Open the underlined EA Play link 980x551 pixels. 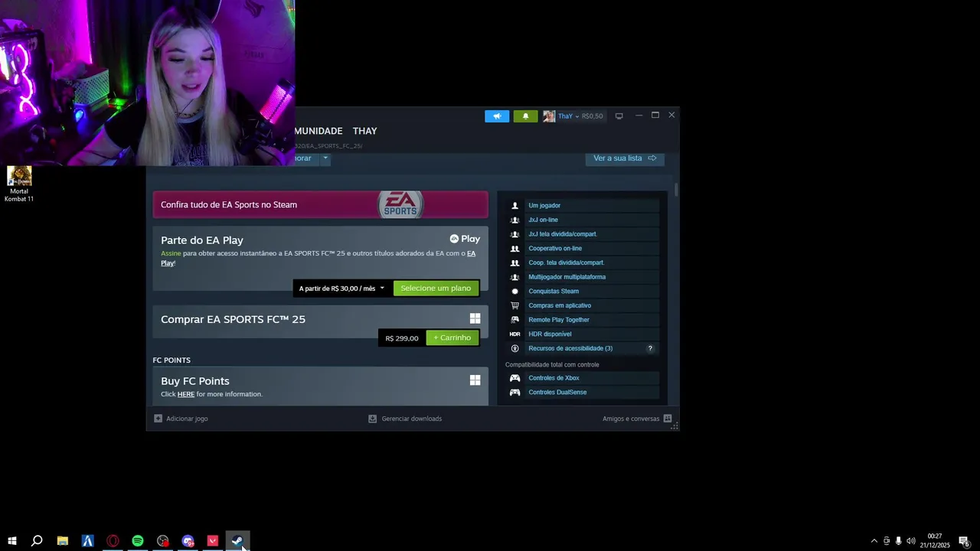pos(471,253)
